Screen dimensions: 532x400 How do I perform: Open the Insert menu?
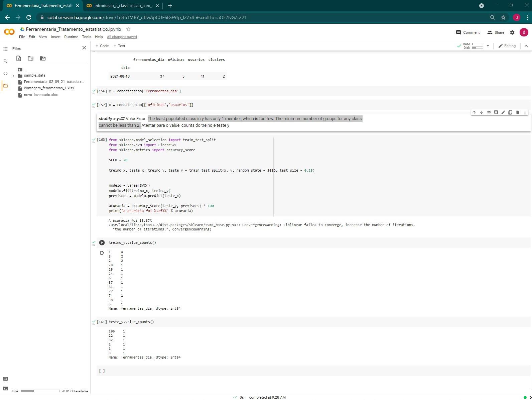pos(55,37)
